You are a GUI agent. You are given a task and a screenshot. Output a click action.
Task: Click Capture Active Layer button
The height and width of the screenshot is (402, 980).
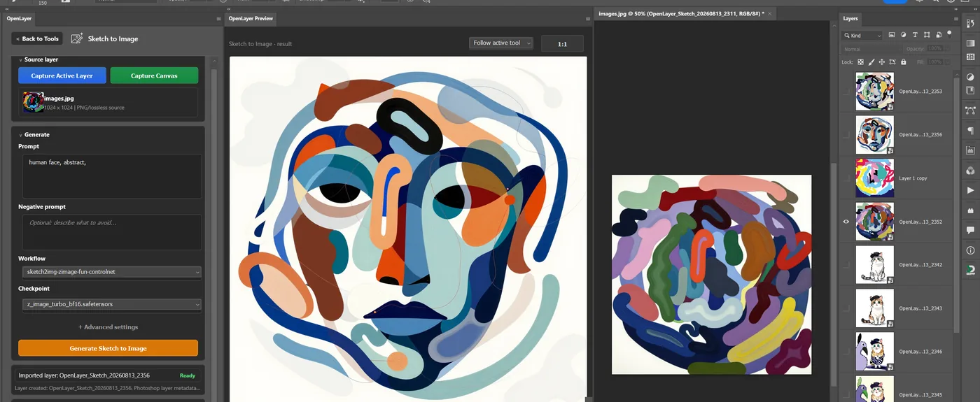tap(62, 76)
